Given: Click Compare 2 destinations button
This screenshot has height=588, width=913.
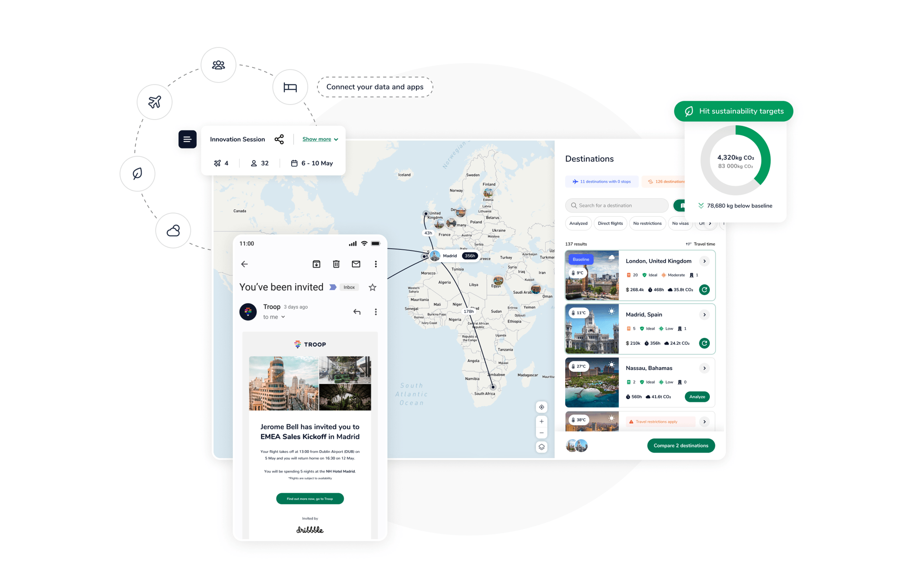Looking at the screenshot, I should point(680,446).
